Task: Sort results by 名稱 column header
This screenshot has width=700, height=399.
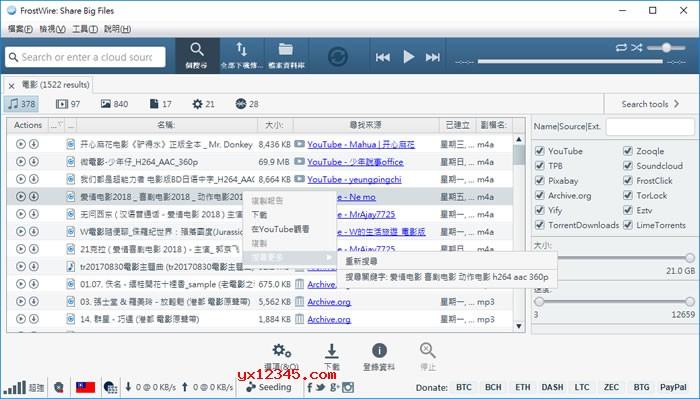Action: [167, 125]
